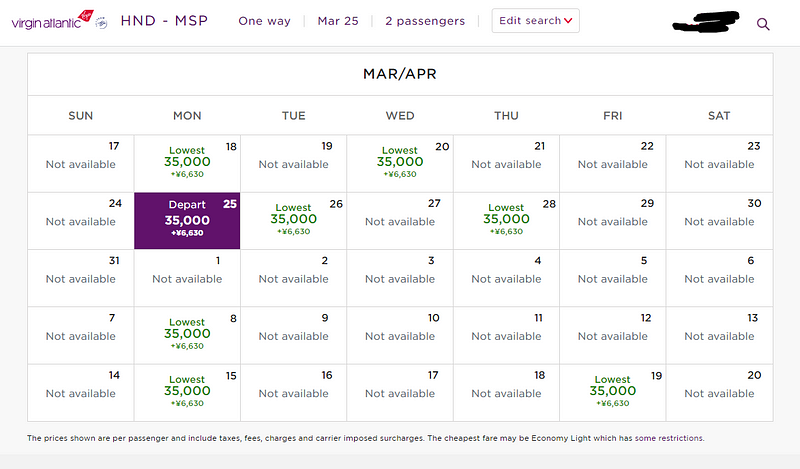Image resolution: width=800 pixels, height=469 pixels.
Task: Click the search magnifier icon
Action: 763,24
